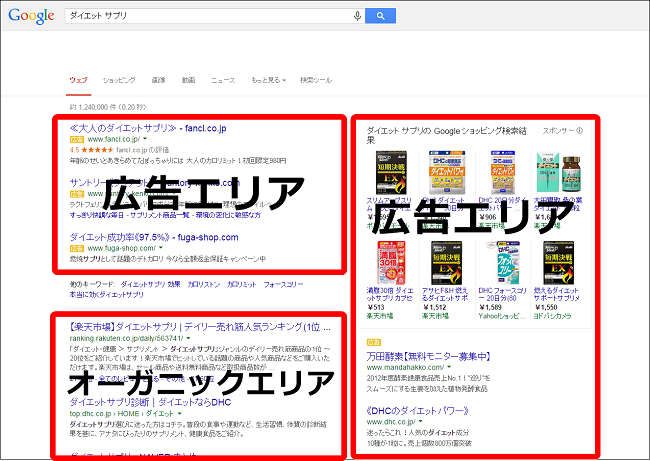This screenshot has width=650, height=461.
Task: Open 燃えるダイエットサポートサプリメ product link
Action: point(556,294)
